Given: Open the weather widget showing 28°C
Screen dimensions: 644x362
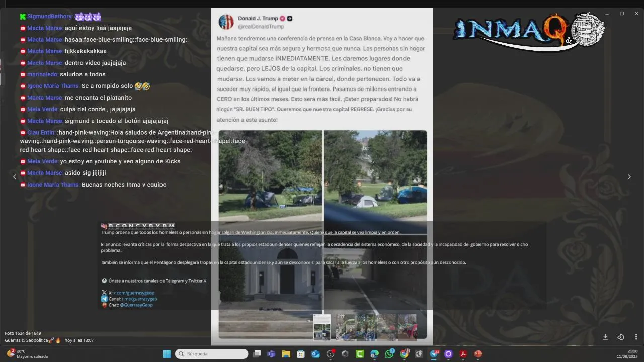Looking at the screenshot, I should click(x=28, y=354).
